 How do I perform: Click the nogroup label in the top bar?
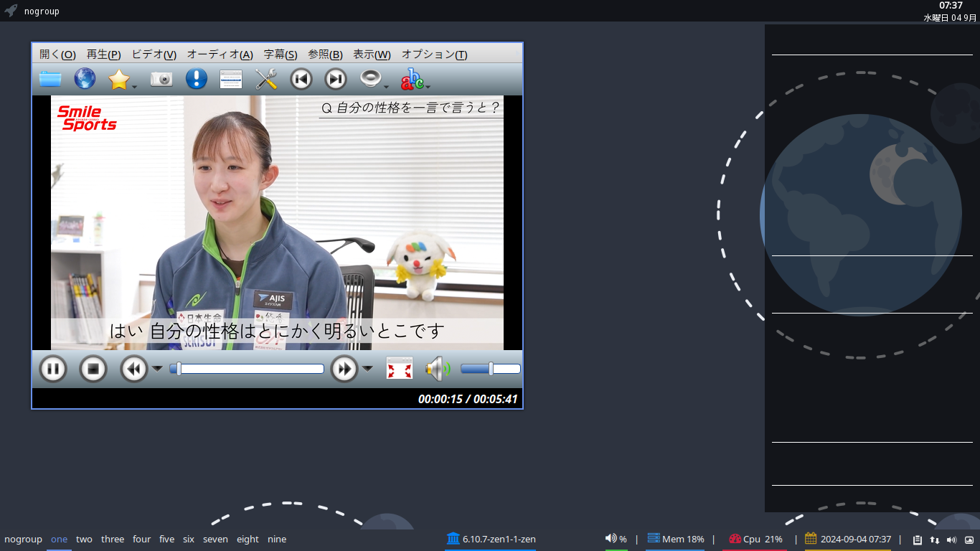[x=42, y=11]
